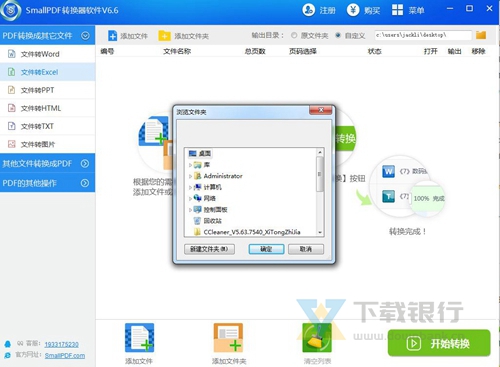Expand the 库 tree node arrow
Image resolution: width=500 pixels, height=367 pixels.
point(190,165)
